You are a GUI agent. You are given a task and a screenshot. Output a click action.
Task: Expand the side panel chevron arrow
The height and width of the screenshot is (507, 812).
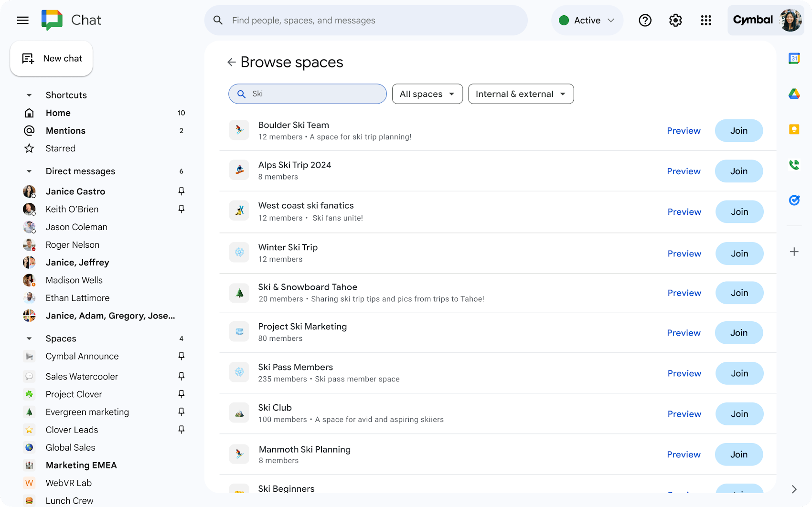794,489
